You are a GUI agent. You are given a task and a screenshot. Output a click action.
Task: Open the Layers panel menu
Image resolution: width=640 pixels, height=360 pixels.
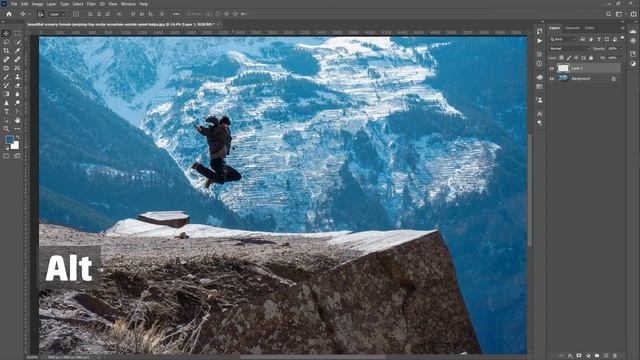tap(622, 28)
